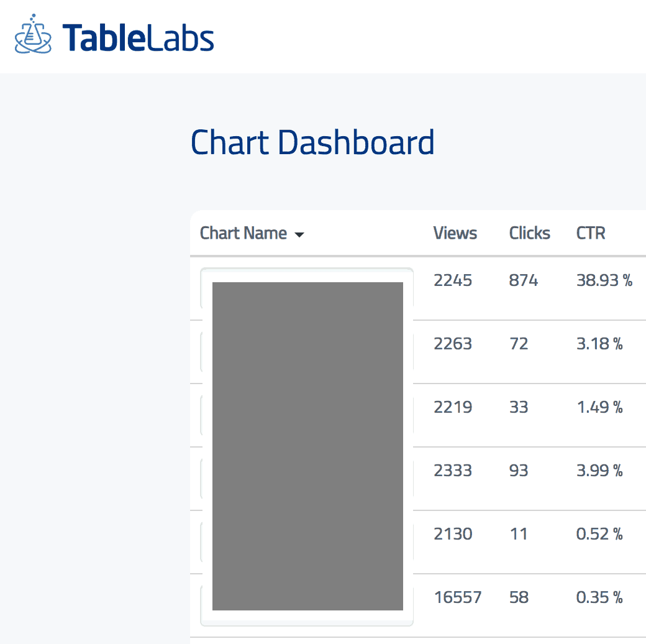Sort the table by Views column
646x644 pixels.
click(x=455, y=233)
